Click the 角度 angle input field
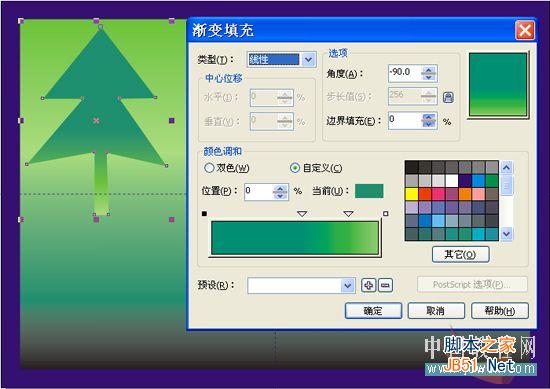 (x=404, y=73)
